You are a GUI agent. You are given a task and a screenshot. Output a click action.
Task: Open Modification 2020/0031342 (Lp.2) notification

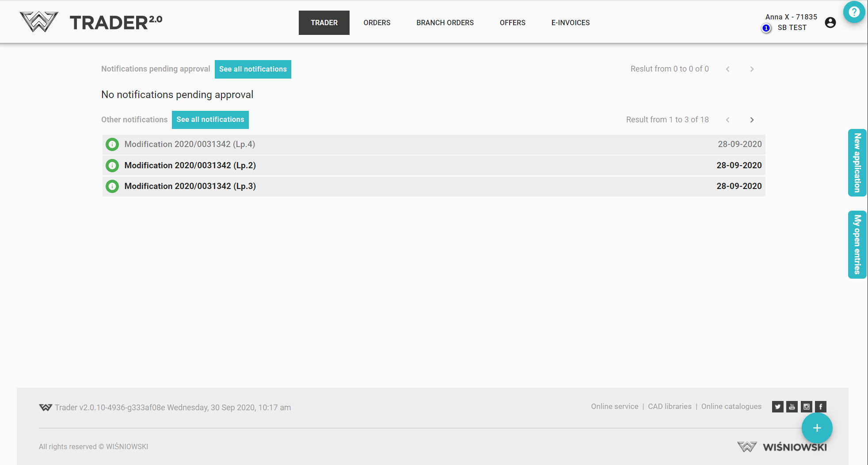pos(190,166)
